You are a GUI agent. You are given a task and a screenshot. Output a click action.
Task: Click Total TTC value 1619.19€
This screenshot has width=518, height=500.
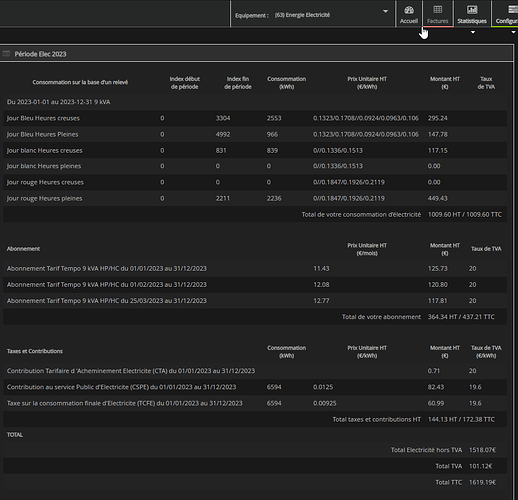coord(482,482)
